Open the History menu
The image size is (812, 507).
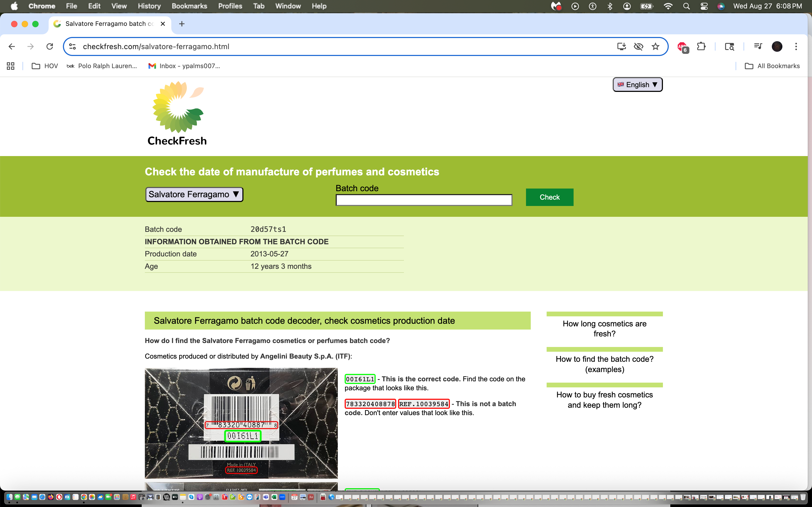(x=149, y=6)
